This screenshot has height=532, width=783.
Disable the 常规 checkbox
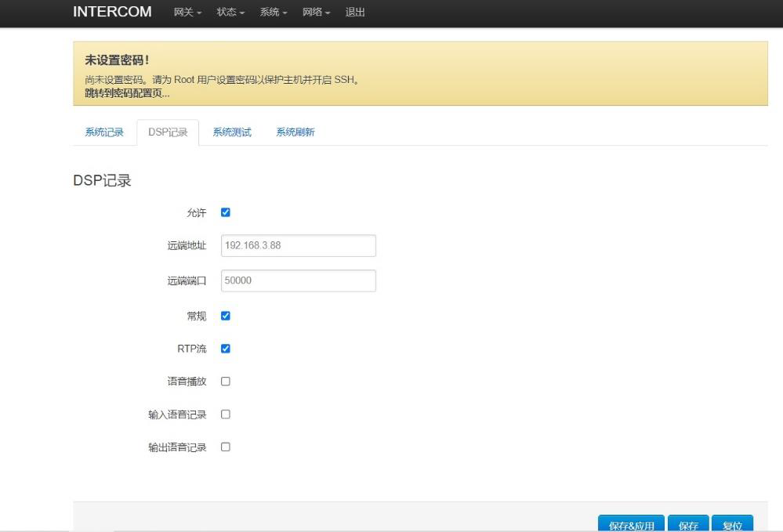coord(226,316)
